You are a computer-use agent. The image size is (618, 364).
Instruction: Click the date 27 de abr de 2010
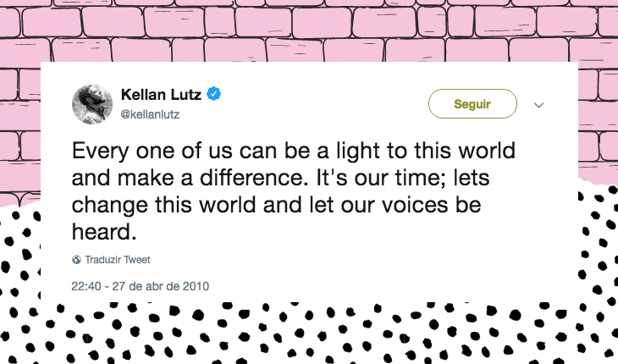[160, 286]
